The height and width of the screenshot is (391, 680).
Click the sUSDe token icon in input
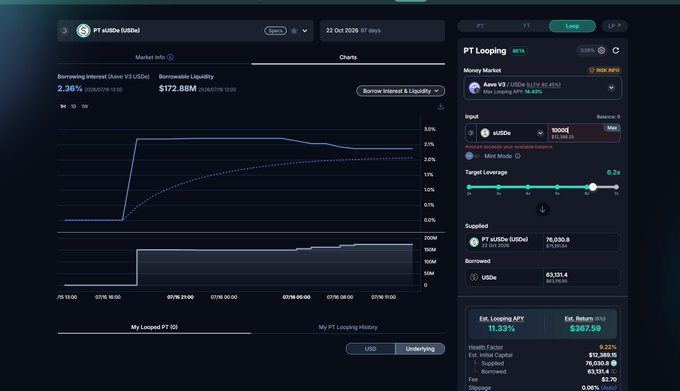485,133
